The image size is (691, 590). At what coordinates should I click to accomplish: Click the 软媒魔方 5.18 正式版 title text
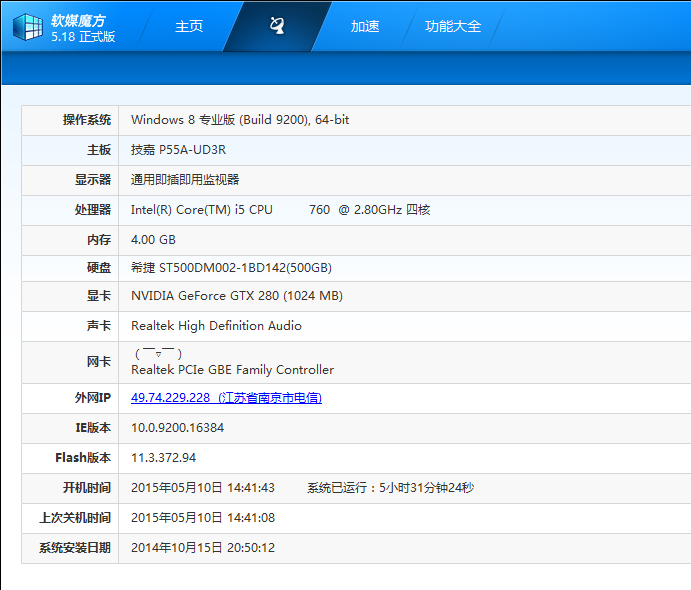(x=83, y=29)
